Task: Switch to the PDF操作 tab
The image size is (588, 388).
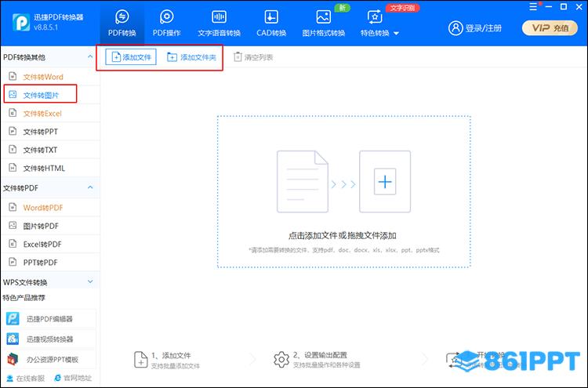Action: (166, 24)
